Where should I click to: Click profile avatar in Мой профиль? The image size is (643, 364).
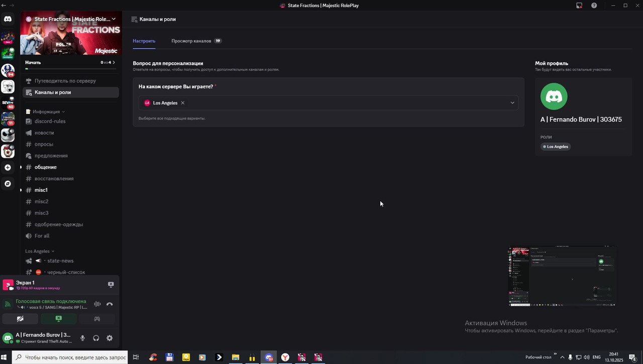click(554, 96)
